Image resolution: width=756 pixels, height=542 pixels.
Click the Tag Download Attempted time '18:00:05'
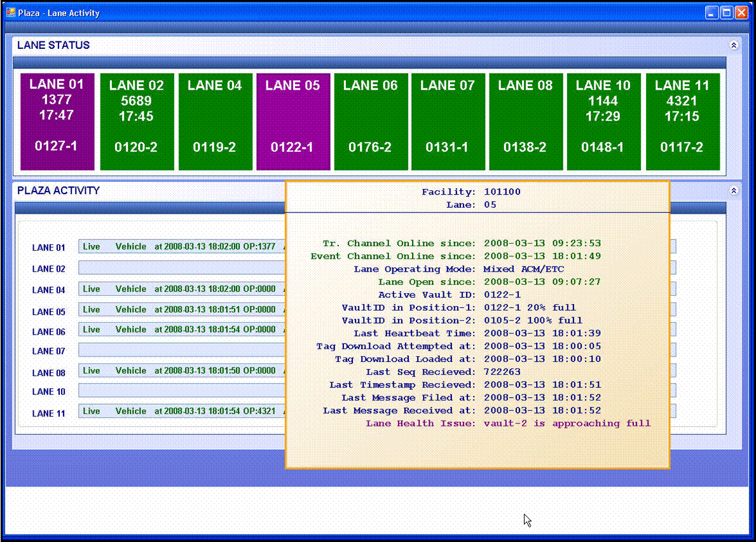tap(577, 346)
